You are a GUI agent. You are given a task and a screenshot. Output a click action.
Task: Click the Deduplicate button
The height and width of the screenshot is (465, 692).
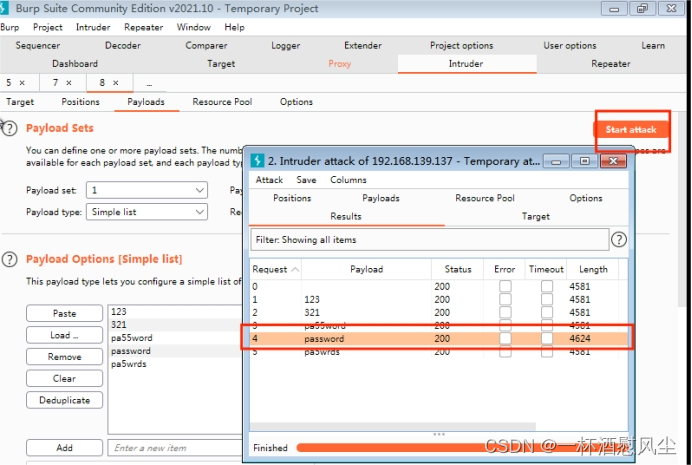(x=64, y=400)
